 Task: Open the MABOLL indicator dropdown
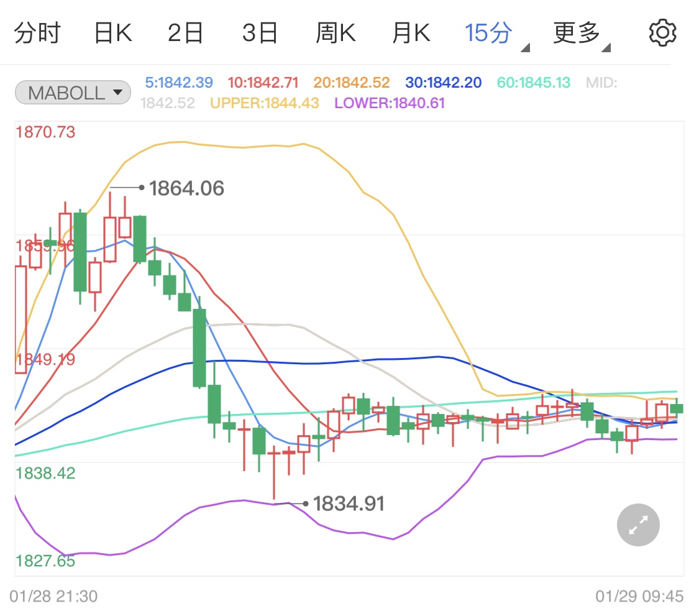tap(73, 93)
